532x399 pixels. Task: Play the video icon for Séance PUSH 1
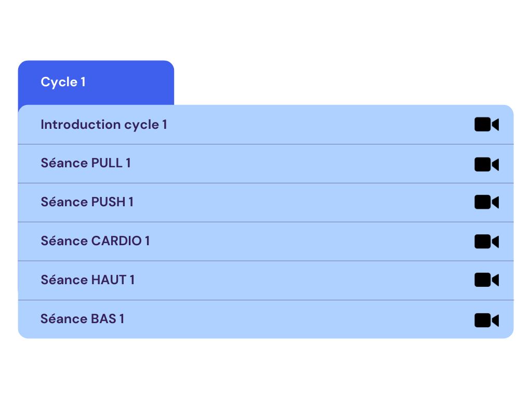pos(486,202)
